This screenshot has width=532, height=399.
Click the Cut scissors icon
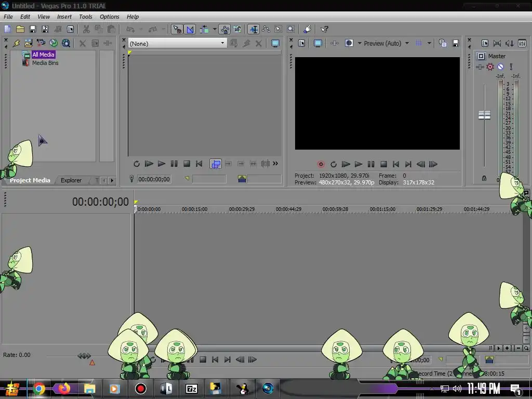coord(86,29)
